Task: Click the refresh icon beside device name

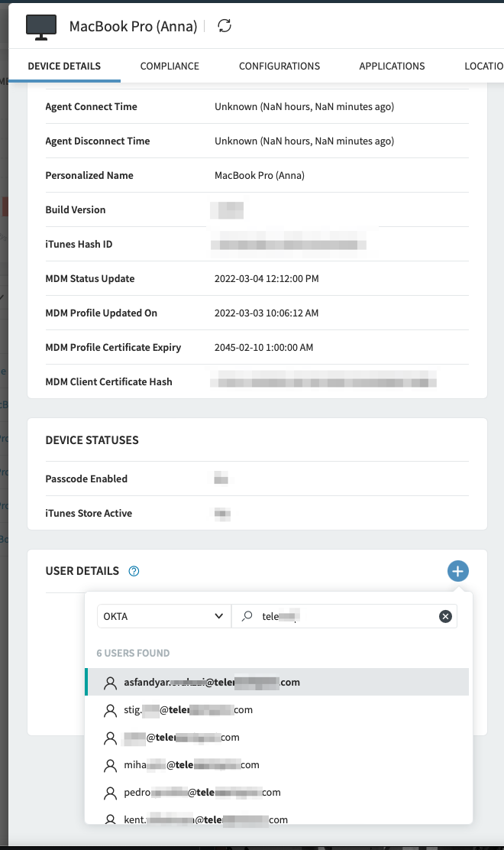Action: click(x=225, y=26)
